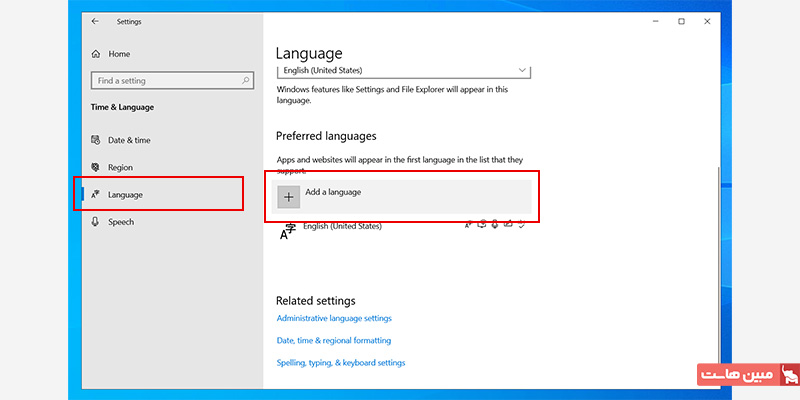Go back using the Settings back arrow
The image size is (800, 400).
pos(95,21)
